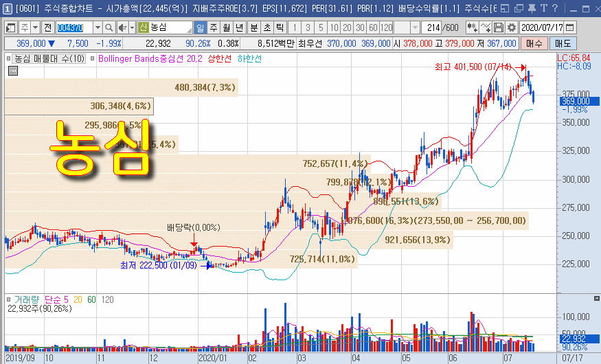Click the Bollinger Bands중심선 20,2 label
The width and height of the screenshot is (601, 364).
150,58
